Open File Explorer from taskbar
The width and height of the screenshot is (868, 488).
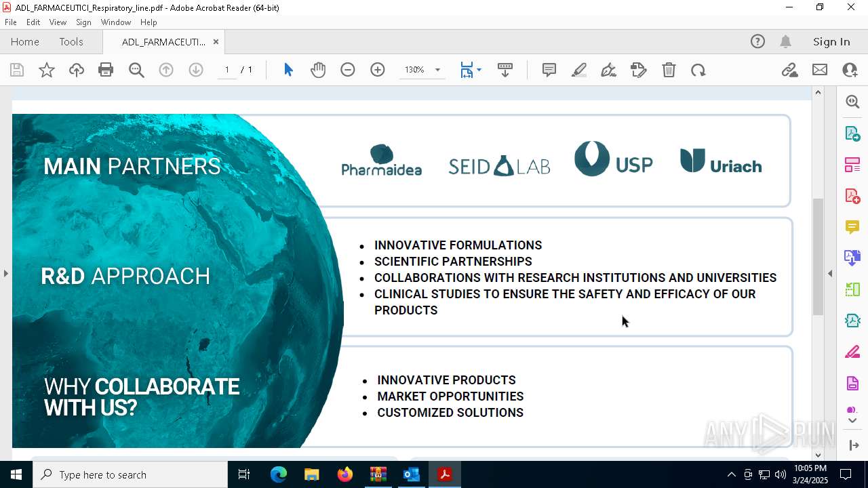tap(311, 474)
